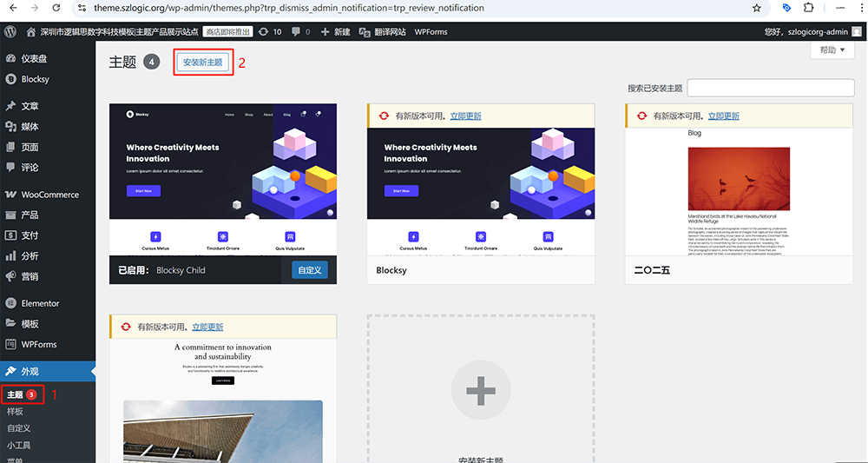Open the architecture theme screenshot

[x=222, y=401]
